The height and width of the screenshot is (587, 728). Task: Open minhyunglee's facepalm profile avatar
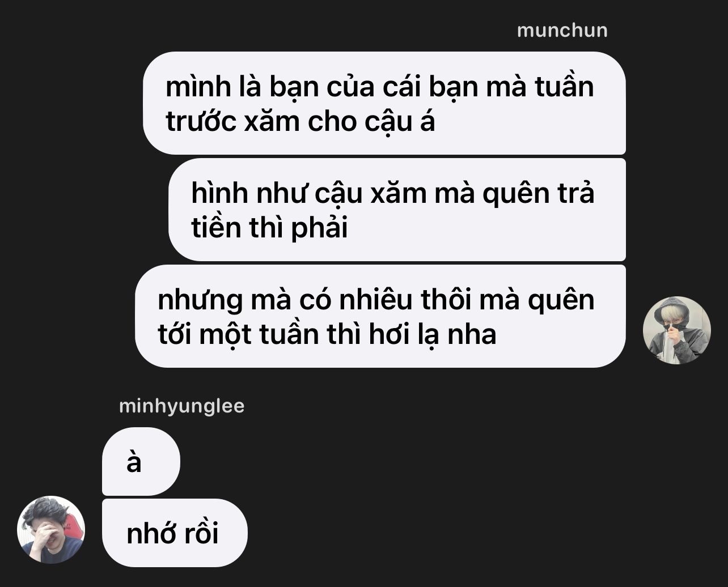click(51, 529)
